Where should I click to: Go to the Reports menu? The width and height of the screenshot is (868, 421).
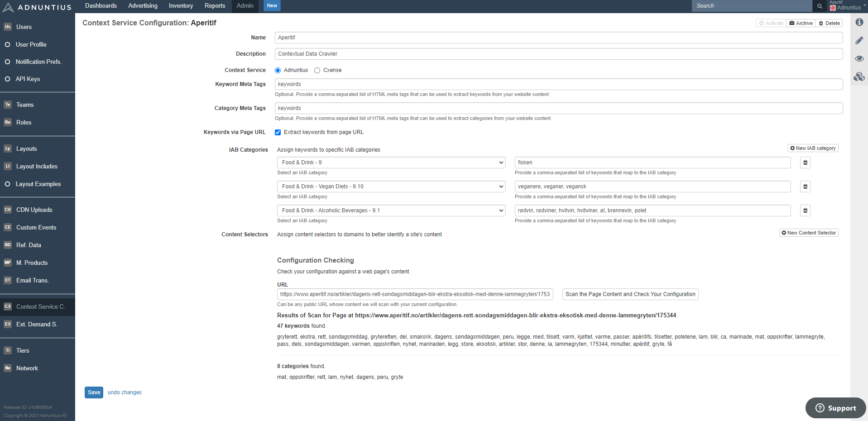coord(215,6)
